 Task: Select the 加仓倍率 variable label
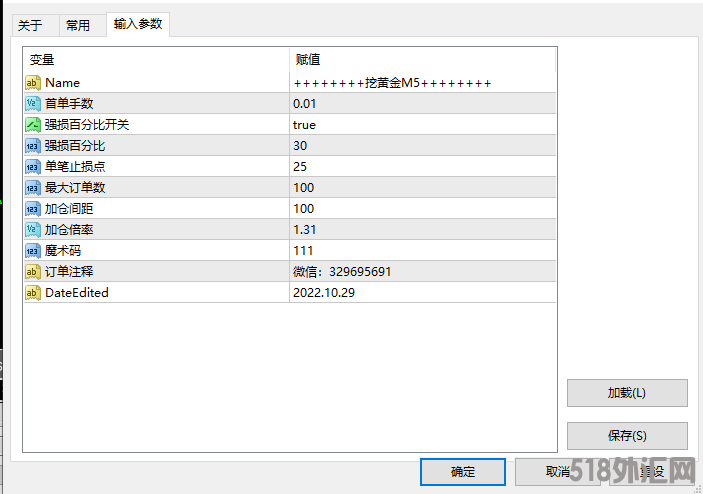pos(69,230)
